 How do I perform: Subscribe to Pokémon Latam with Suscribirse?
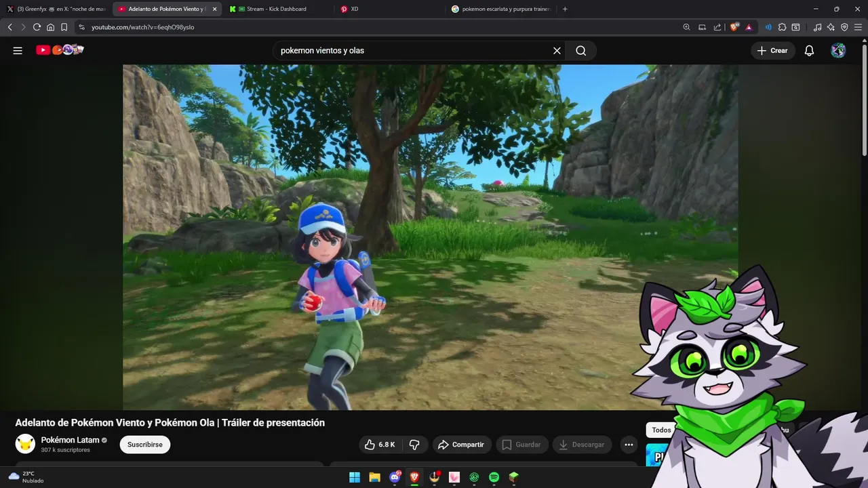pyautogui.click(x=145, y=445)
